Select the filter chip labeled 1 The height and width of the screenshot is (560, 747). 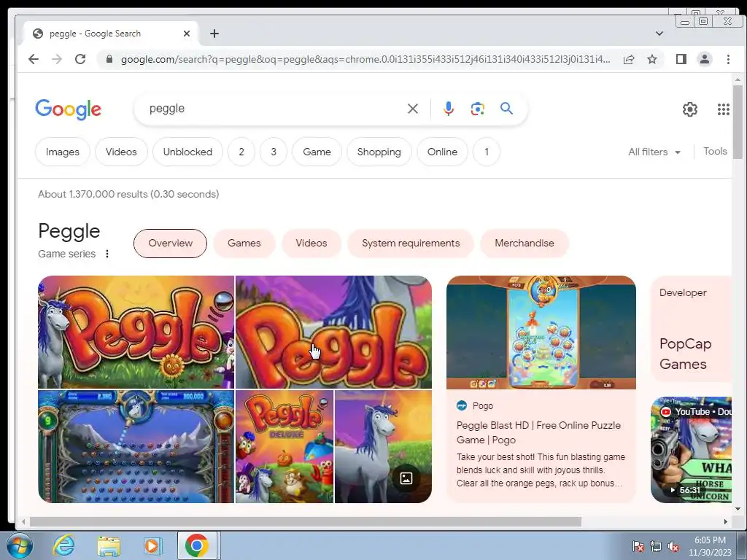487,152
